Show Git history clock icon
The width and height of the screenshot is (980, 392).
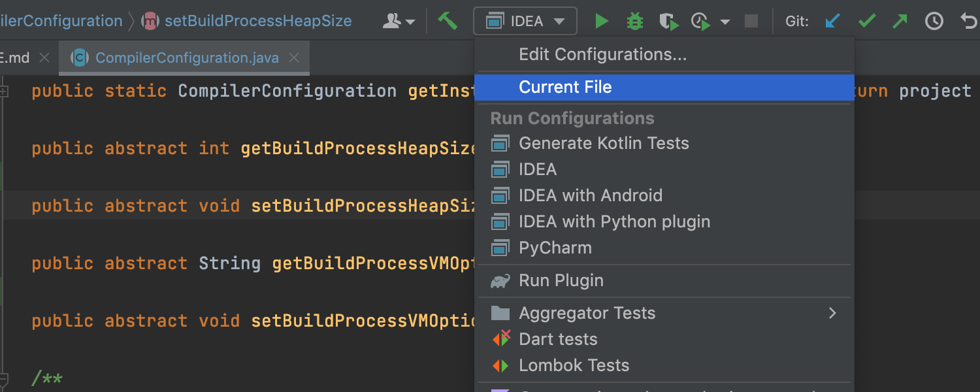(934, 22)
